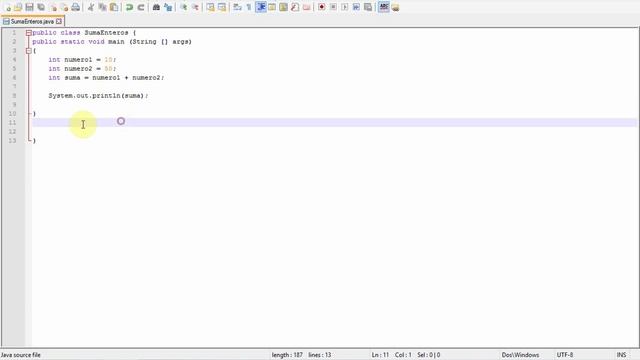
Task: Select the SumaEnteros.java tab
Action: [32, 21]
